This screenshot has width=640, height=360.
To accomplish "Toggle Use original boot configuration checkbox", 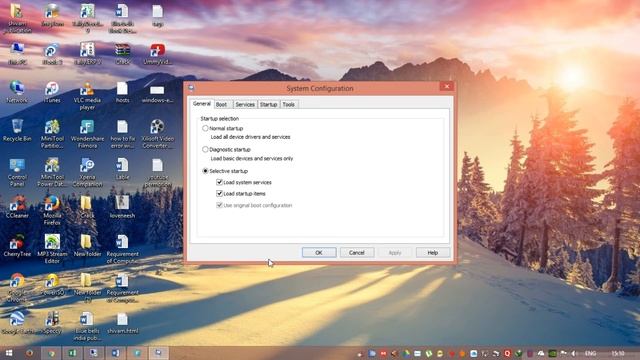I will pyautogui.click(x=219, y=205).
